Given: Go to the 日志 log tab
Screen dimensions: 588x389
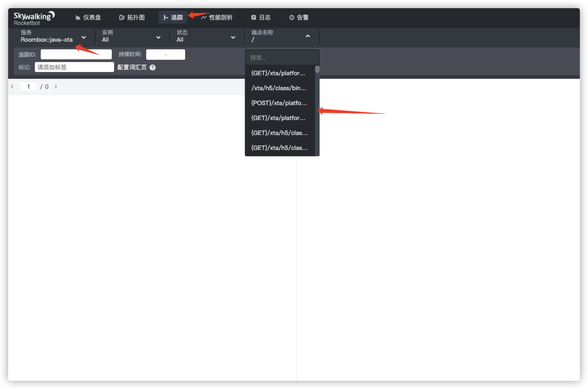Looking at the screenshot, I should pyautogui.click(x=261, y=17).
